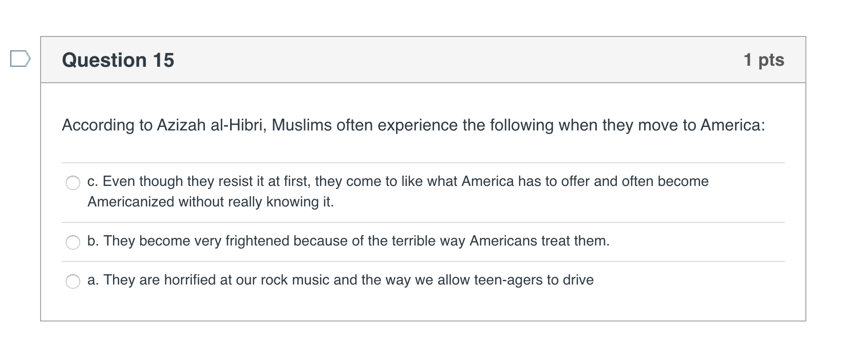
Task: Click the 'Question 15' heading
Action: click(x=118, y=60)
